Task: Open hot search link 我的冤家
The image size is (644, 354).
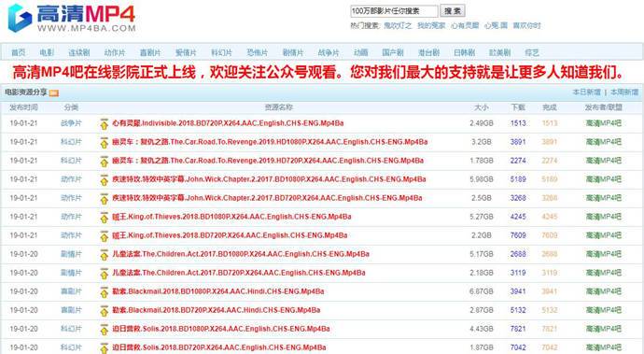Action: [431, 25]
